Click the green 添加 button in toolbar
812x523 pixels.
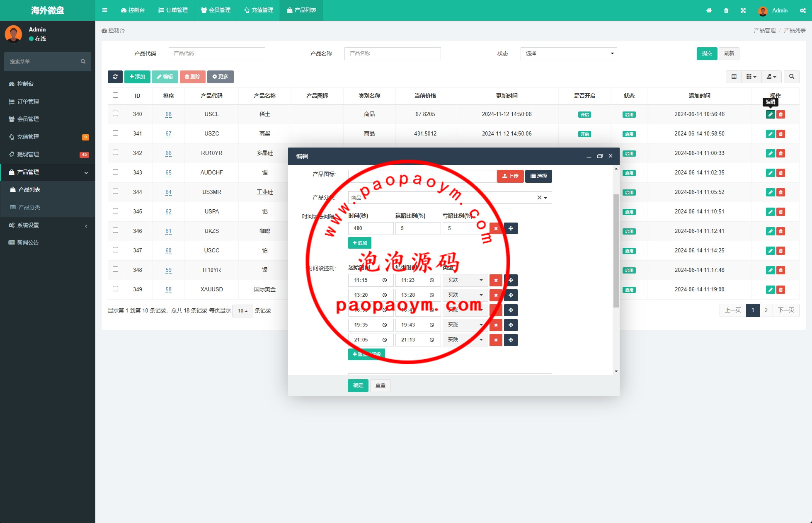(137, 77)
